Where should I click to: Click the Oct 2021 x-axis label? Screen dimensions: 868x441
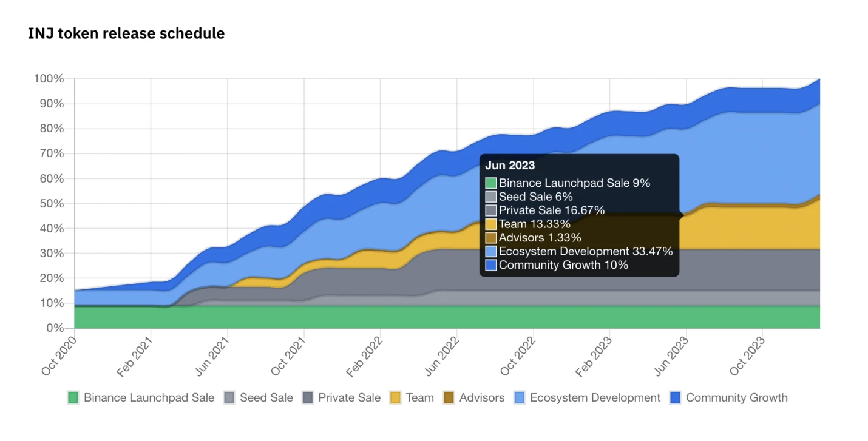coord(289,355)
